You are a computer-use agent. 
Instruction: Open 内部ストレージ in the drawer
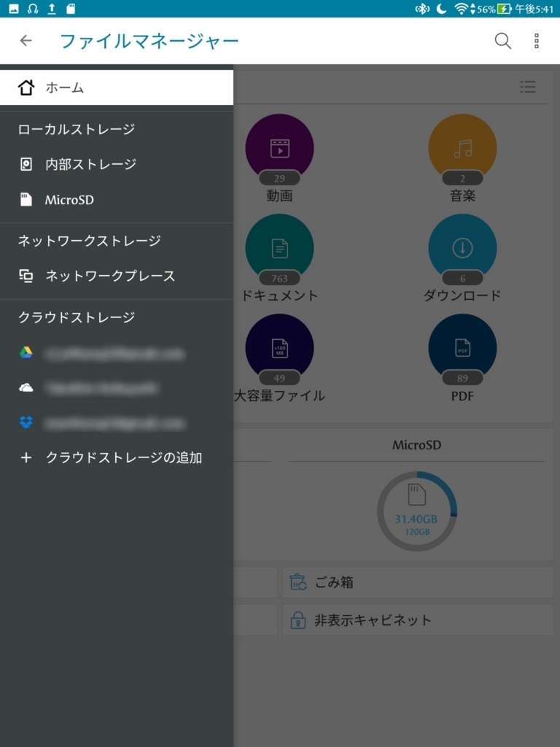point(117,164)
